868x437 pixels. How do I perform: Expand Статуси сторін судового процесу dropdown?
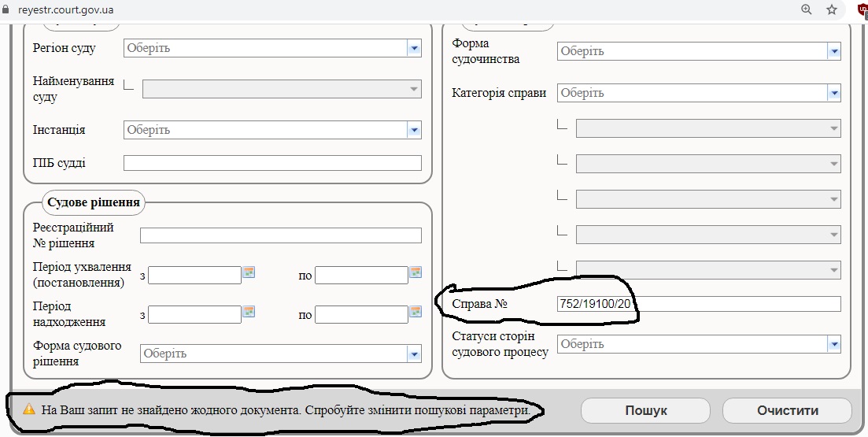833,344
